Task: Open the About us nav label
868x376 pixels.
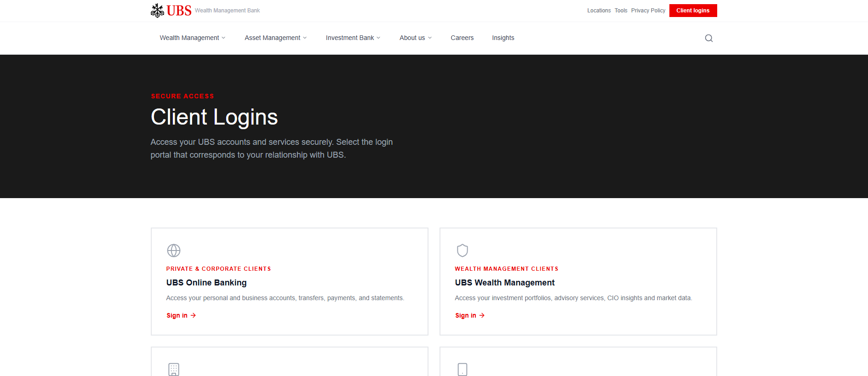Action: point(412,38)
